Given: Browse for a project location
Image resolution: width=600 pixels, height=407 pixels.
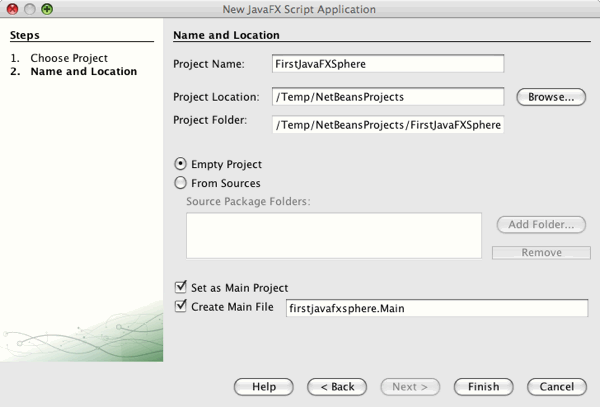Looking at the screenshot, I should 551,97.
